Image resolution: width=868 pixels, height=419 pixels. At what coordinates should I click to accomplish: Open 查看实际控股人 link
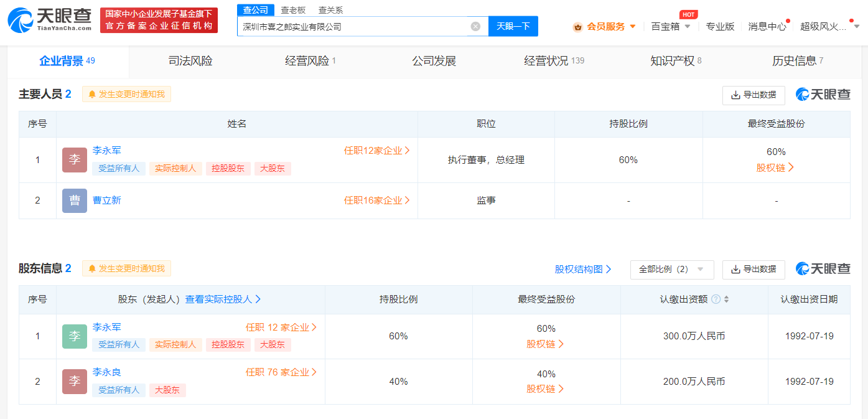coord(223,299)
